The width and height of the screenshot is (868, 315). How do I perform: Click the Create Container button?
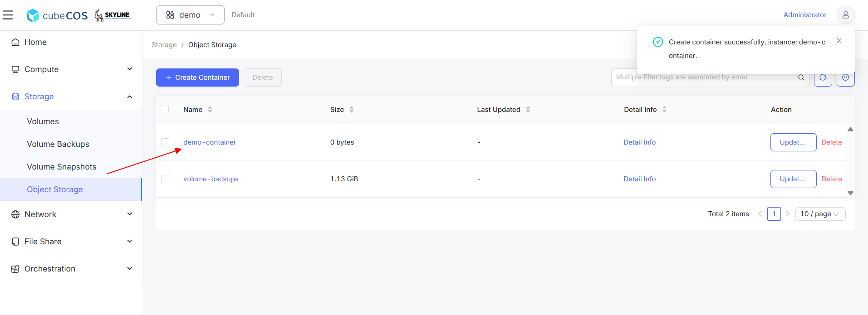click(197, 78)
